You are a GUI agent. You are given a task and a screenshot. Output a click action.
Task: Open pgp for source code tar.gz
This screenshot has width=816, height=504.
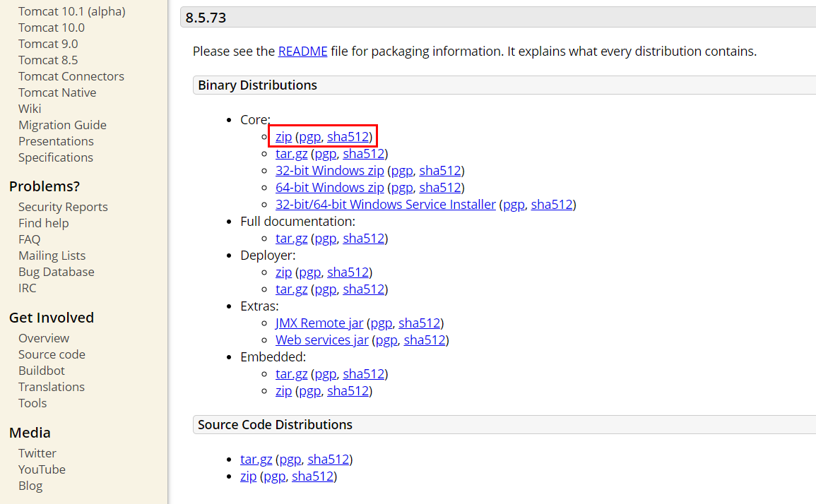pyautogui.click(x=290, y=459)
